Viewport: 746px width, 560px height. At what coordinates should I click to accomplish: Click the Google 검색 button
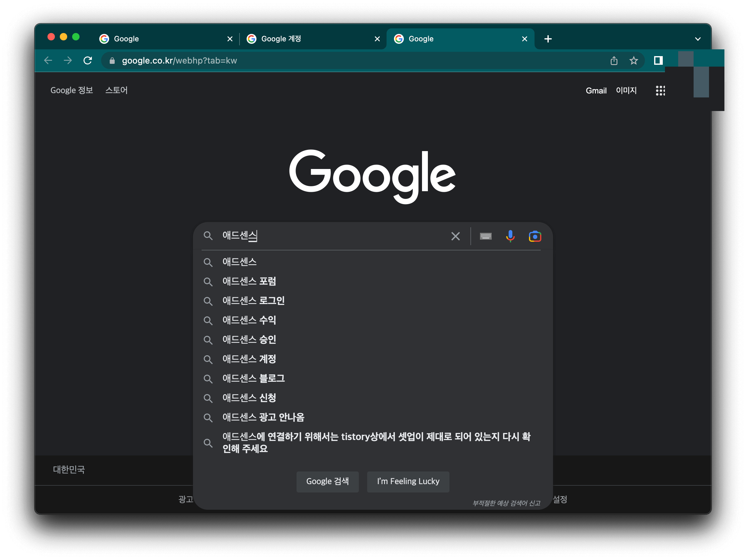click(327, 481)
